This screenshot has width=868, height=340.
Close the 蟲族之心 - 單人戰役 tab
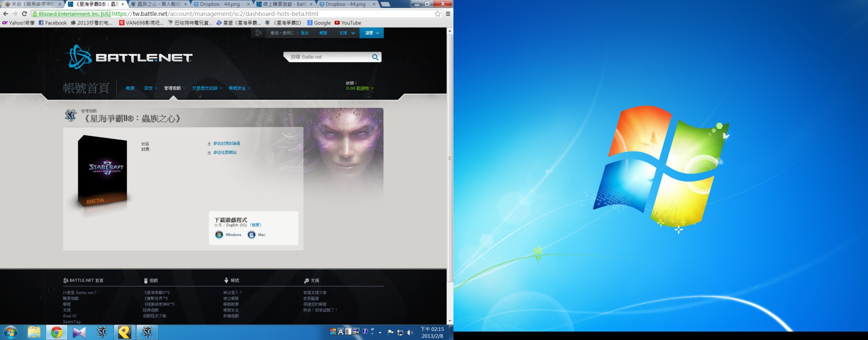tap(185, 4)
